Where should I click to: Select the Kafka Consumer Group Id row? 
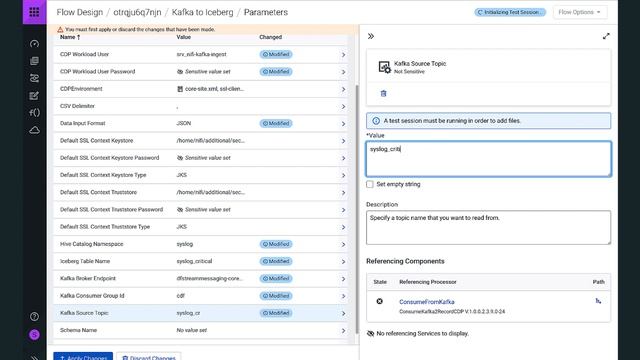[x=200, y=296]
